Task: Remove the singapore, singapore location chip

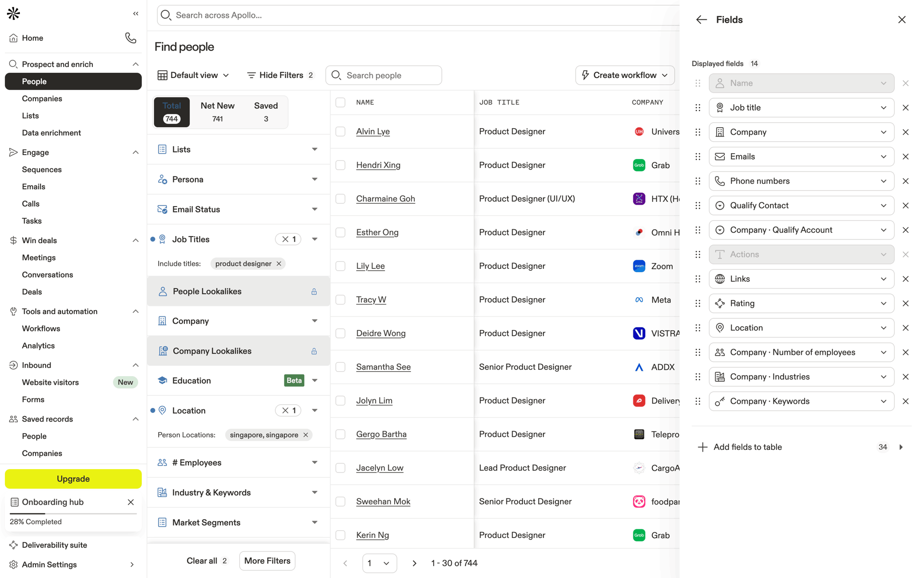Action: pos(306,435)
